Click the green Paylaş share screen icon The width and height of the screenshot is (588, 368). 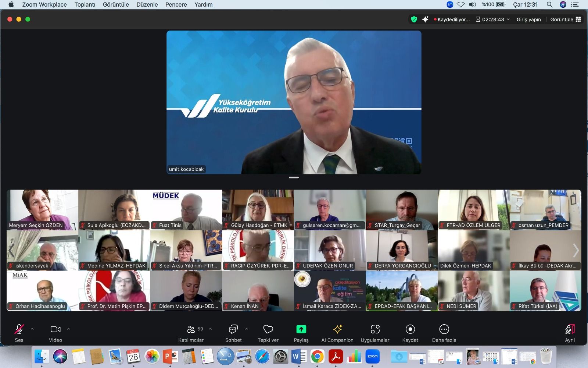pyautogui.click(x=301, y=329)
